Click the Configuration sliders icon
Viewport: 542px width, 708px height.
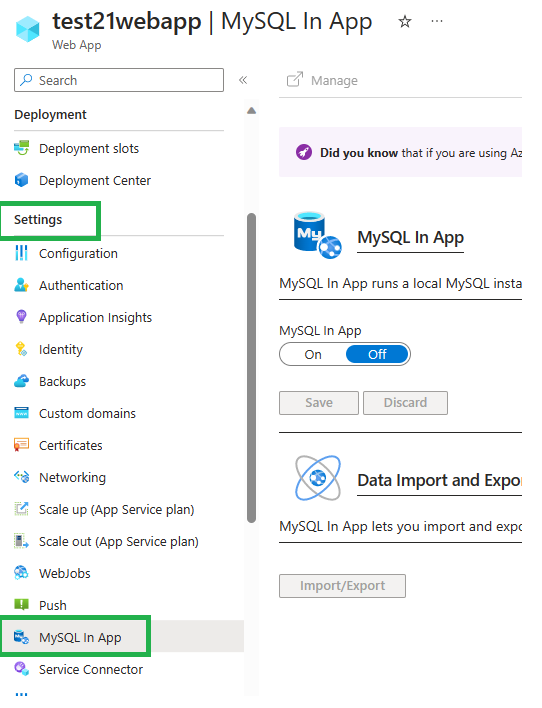pos(21,253)
